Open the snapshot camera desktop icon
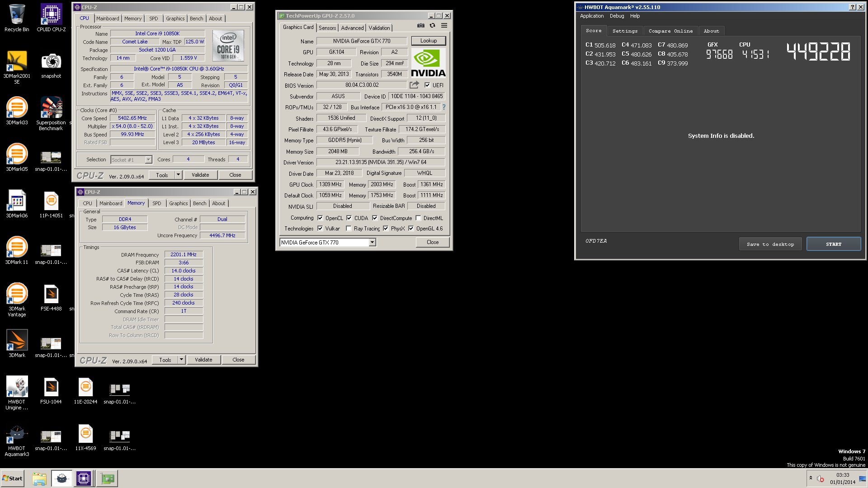The image size is (868, 488). pyautogui.click(x=51, y=65)
